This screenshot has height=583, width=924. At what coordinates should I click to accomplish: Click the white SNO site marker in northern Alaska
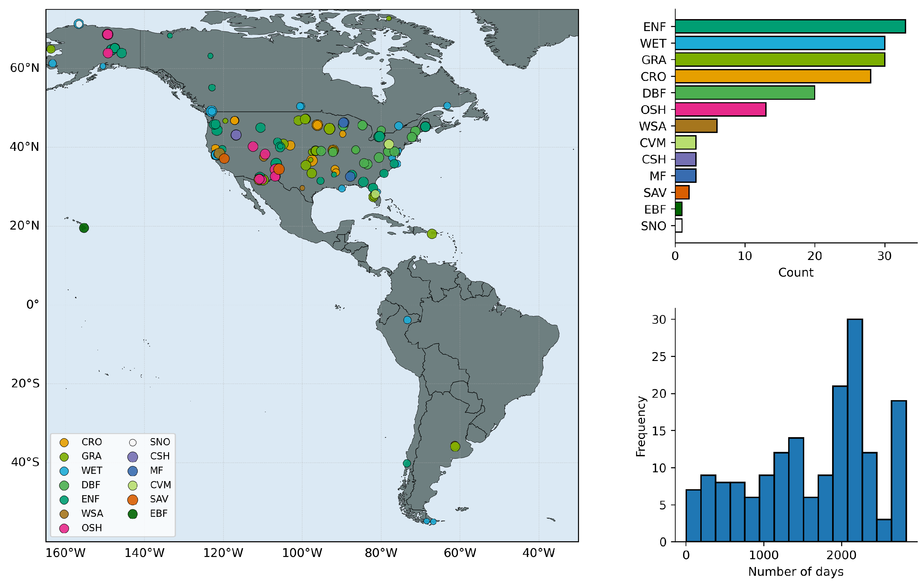pos(79,24)
